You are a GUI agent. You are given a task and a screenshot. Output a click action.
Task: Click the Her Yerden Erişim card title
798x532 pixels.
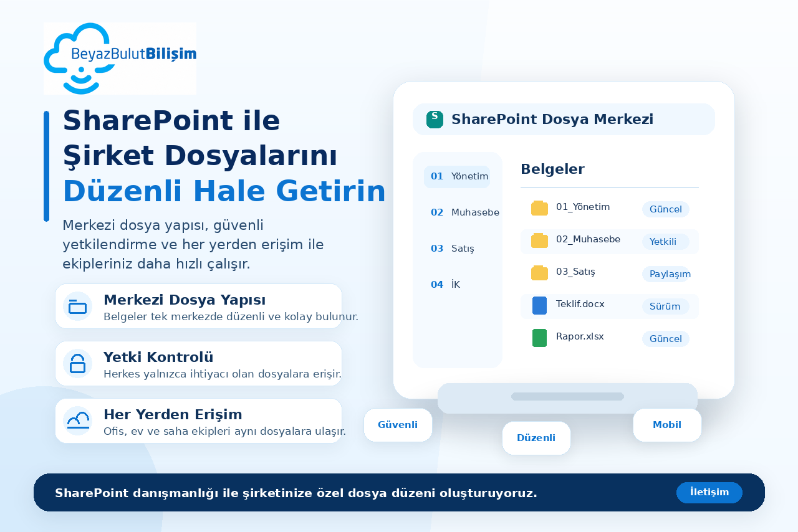tap(173, 415)
